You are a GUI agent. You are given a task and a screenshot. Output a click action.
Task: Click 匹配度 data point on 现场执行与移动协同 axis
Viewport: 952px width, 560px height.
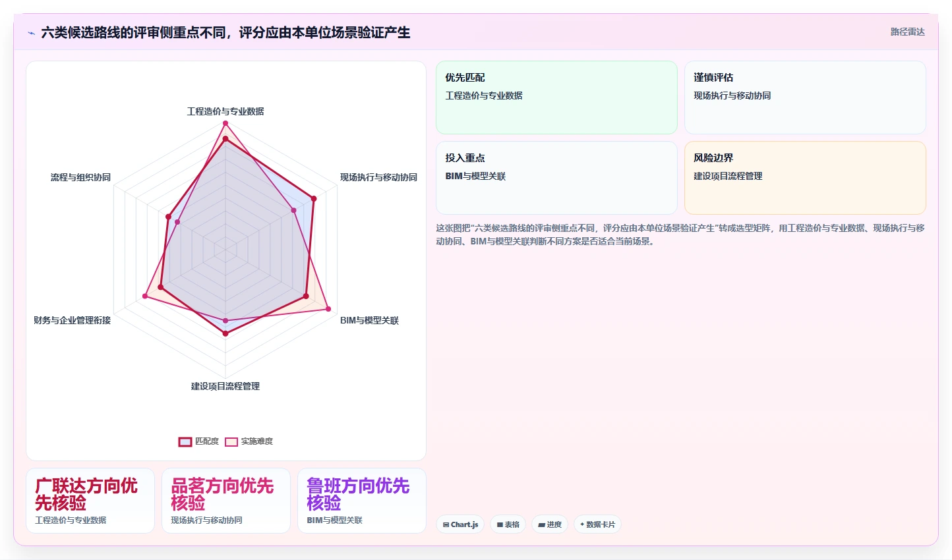click(314, 198)
